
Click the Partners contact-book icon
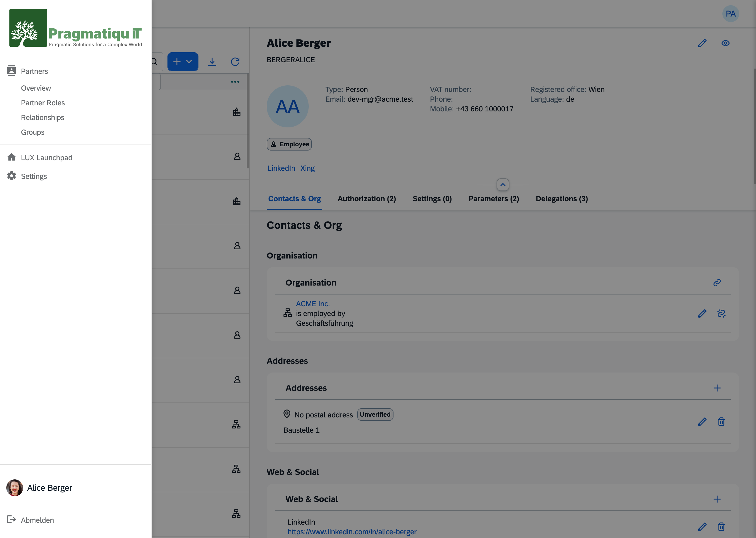[x=12, y=71]
